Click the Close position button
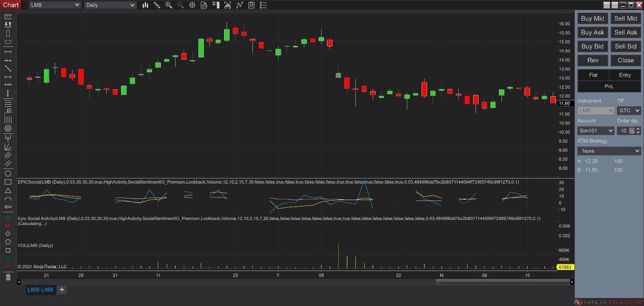Screen dimensions: 644x306 [x=626, y=60]
